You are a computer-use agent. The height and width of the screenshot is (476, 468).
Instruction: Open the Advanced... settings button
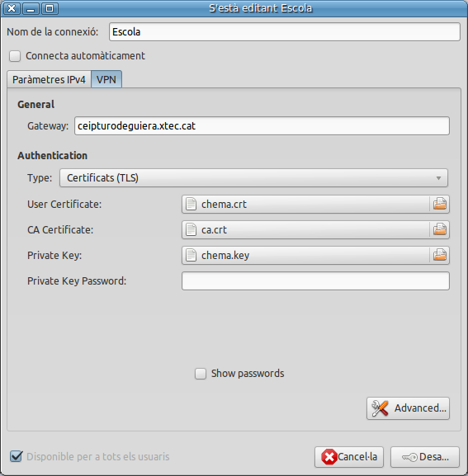[408, 408]
